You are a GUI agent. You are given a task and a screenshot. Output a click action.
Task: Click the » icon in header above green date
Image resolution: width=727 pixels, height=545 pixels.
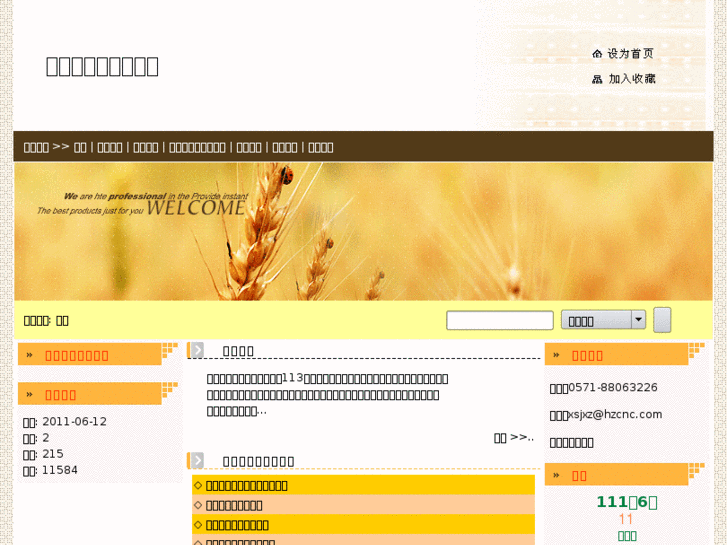point(556,475)
